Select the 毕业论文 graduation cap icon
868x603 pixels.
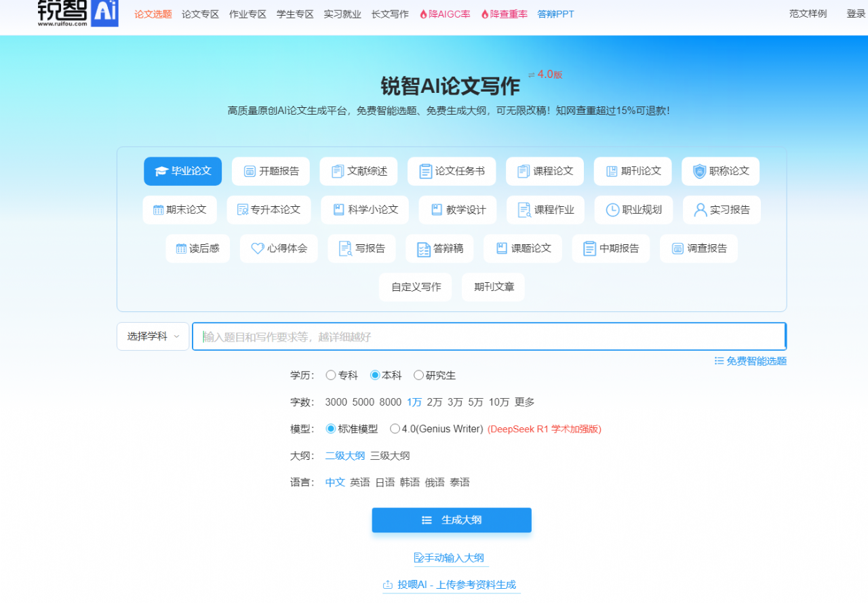[161, 171]
